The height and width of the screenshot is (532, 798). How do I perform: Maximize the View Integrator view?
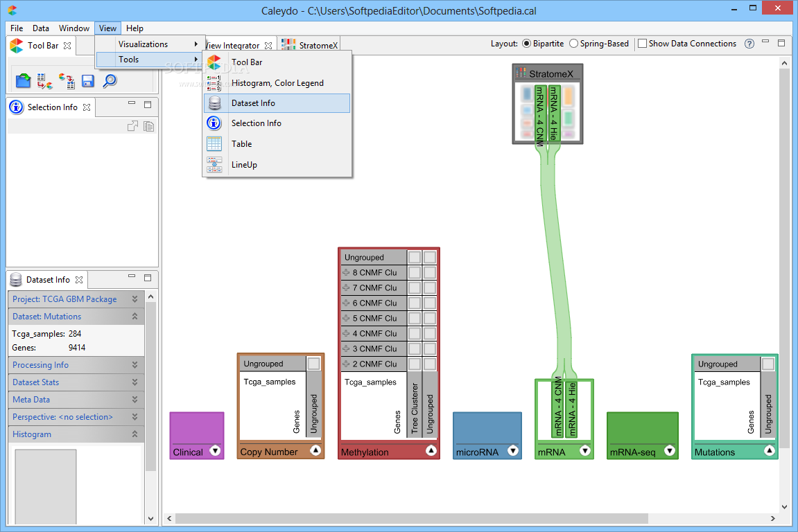[781, 43]
